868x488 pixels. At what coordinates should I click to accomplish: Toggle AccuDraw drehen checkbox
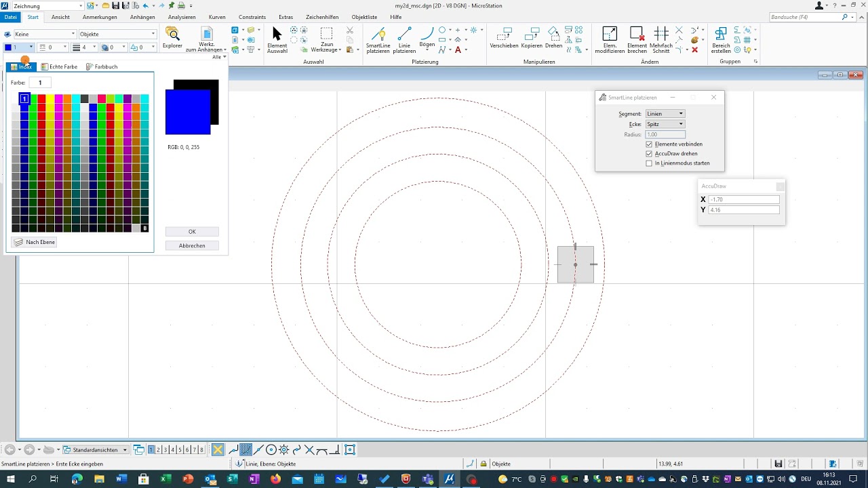tap(649, 154)
